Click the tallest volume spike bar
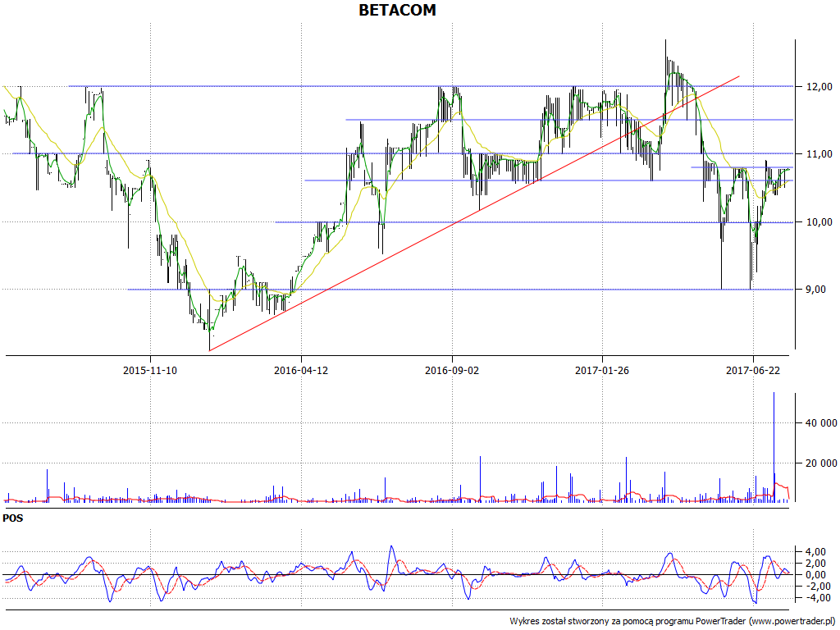The height and width of the screenshot is (630, 840). pos(774,447)
